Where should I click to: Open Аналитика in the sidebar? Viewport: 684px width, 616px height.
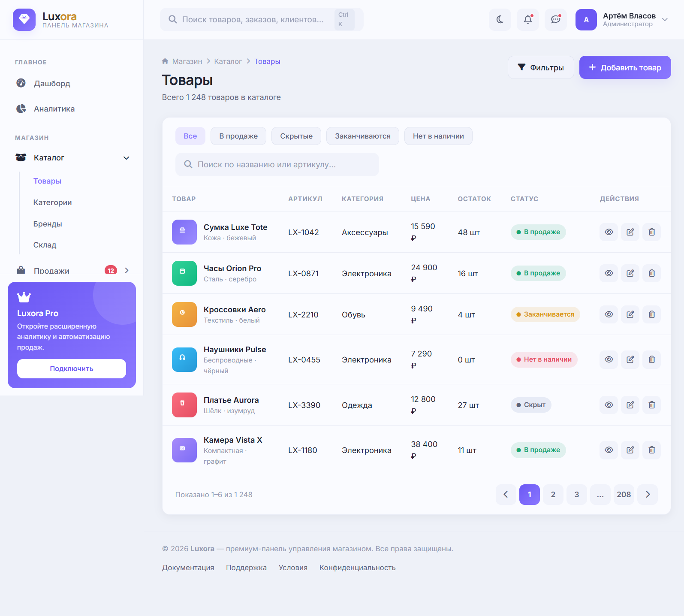72,109
